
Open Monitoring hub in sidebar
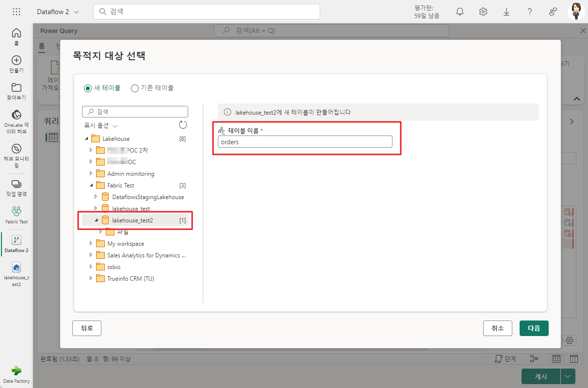click(16, 155)
